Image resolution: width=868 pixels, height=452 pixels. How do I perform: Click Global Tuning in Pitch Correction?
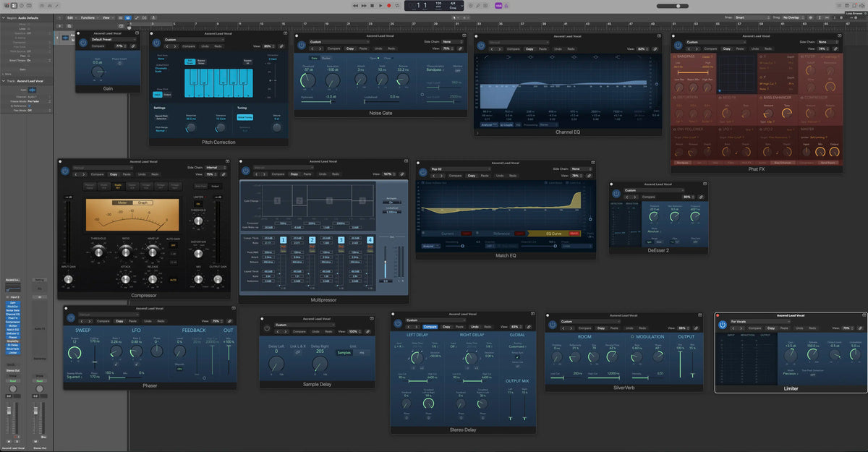(245, 117)
